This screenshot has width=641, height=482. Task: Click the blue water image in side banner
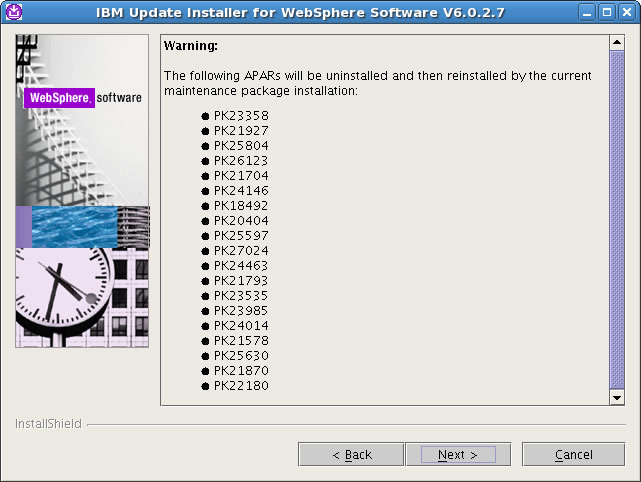click(x=74, y=227)
